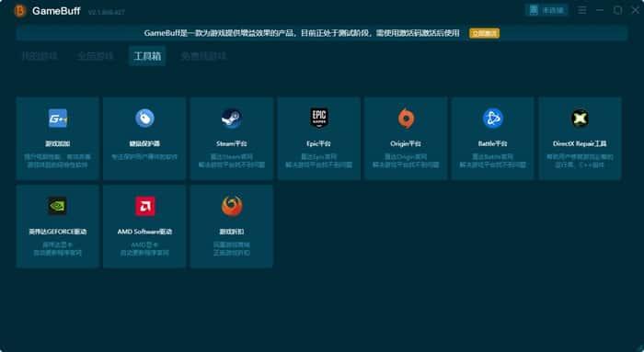Click the 英伟达GEFORCE驱动 title text
644x352 pixels.
[57, 232]
